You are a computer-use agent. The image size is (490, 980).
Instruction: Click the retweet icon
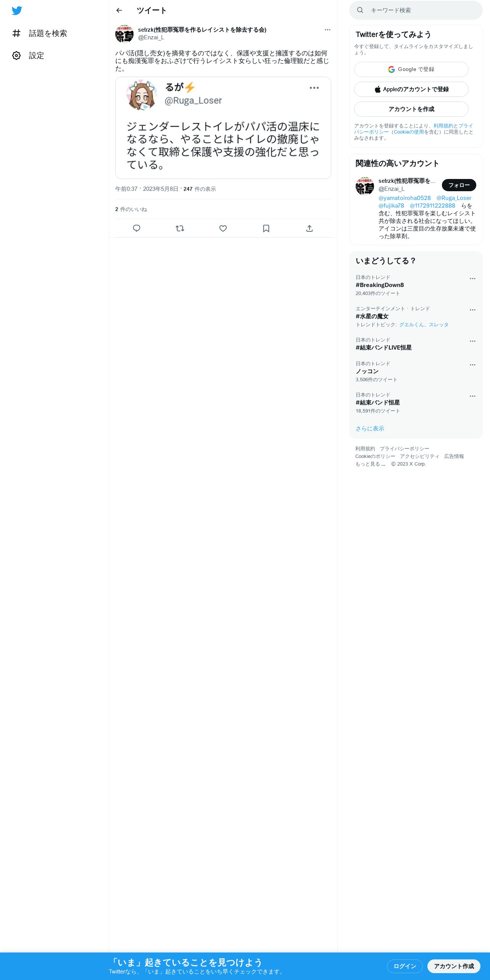point(180,228)
